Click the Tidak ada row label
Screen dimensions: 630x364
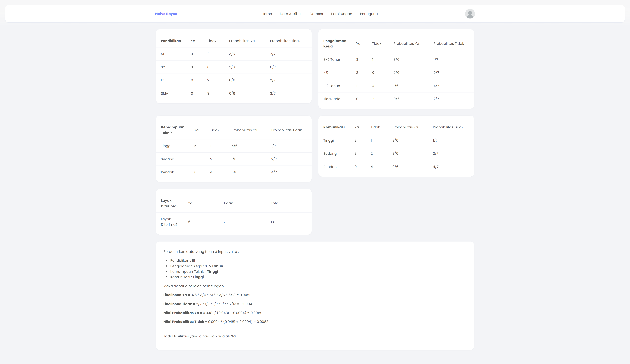click(332, 99)
